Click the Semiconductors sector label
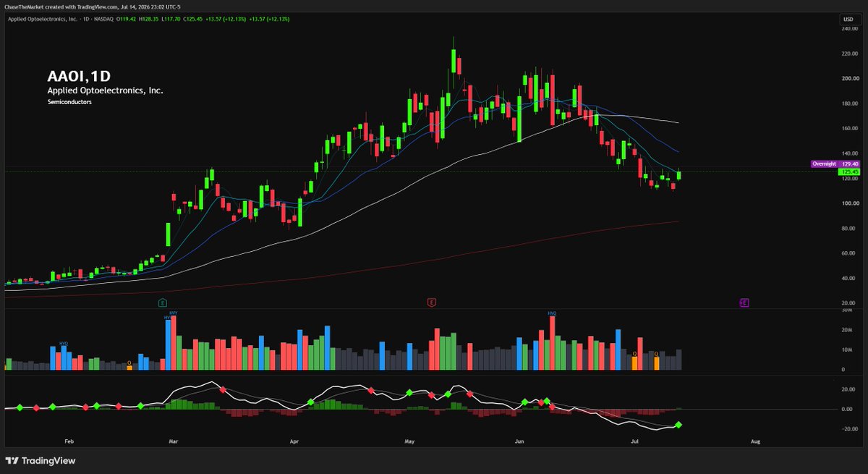The height and width of the screenshot is (474, 868). pos(69,103)
